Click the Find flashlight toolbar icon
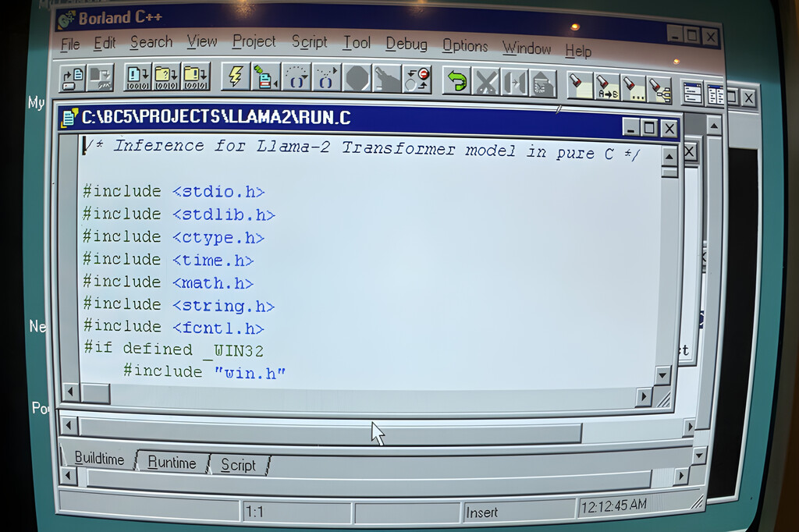This screenshot has height=532, width=799. click(578, 84)
